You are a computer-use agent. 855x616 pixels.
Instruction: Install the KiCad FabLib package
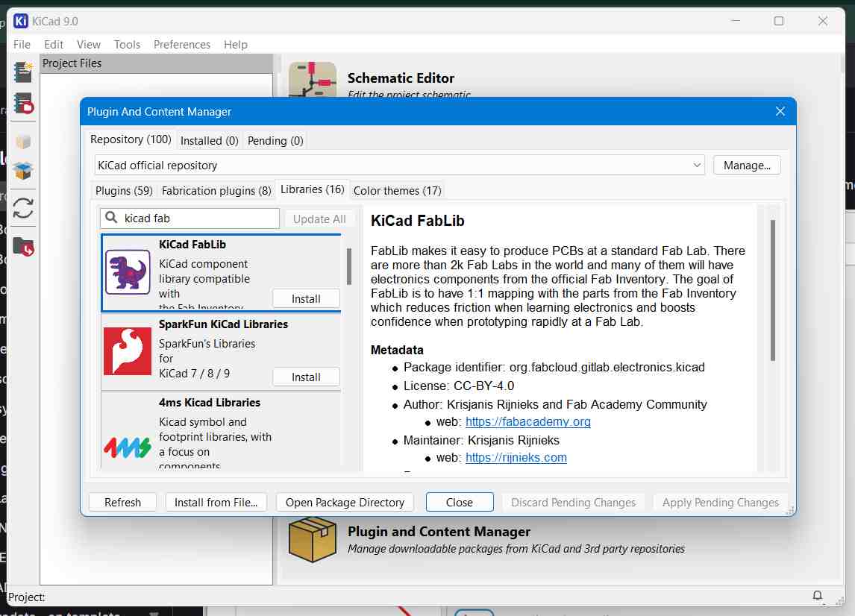click(306, 299)
